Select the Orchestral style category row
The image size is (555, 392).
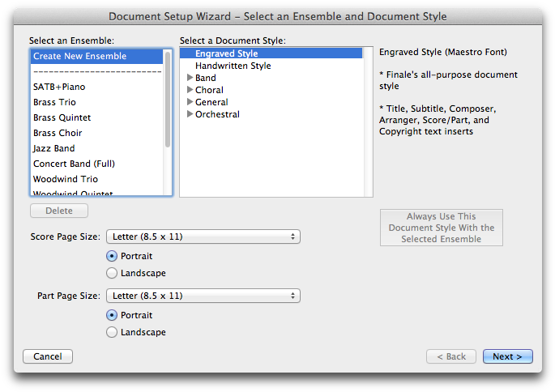(271, 114)
